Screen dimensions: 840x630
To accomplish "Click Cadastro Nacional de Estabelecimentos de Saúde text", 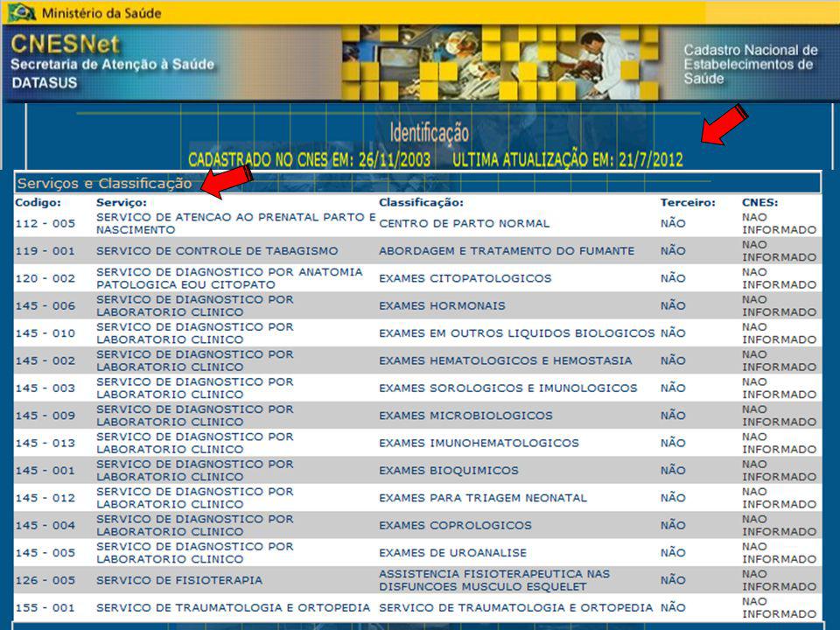I will coord(751,64).
